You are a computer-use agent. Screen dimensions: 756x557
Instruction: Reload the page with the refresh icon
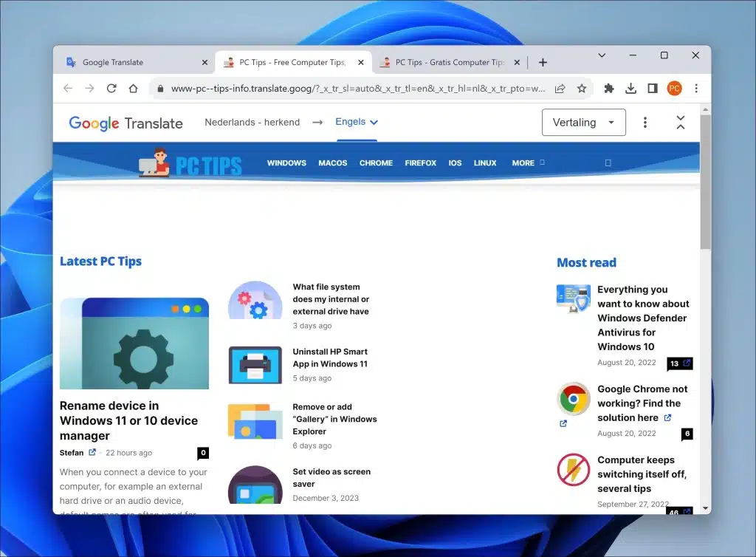(111, 89)
